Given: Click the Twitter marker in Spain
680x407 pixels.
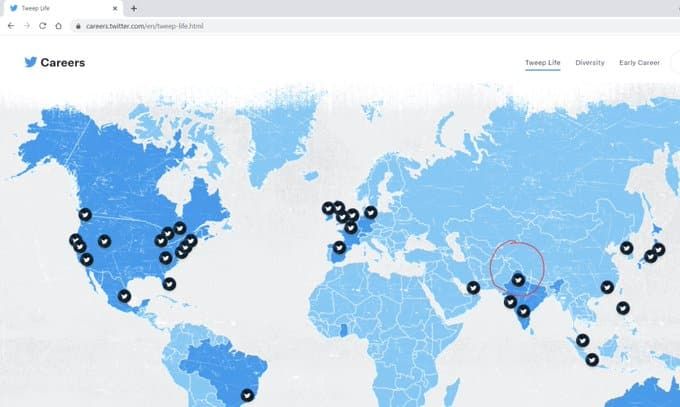Looking at the screenshot, I should coord(339,247).
